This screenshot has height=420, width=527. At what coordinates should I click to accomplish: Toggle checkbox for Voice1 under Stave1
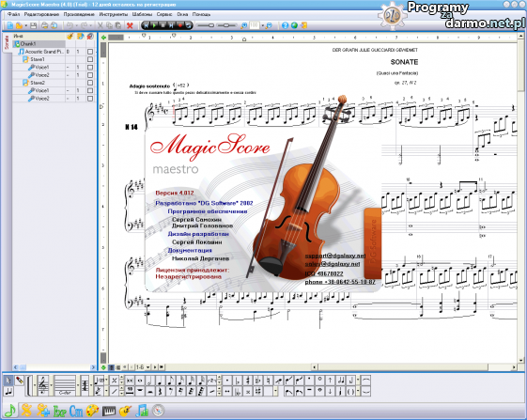pyautogui.click(x=90, y=68)
